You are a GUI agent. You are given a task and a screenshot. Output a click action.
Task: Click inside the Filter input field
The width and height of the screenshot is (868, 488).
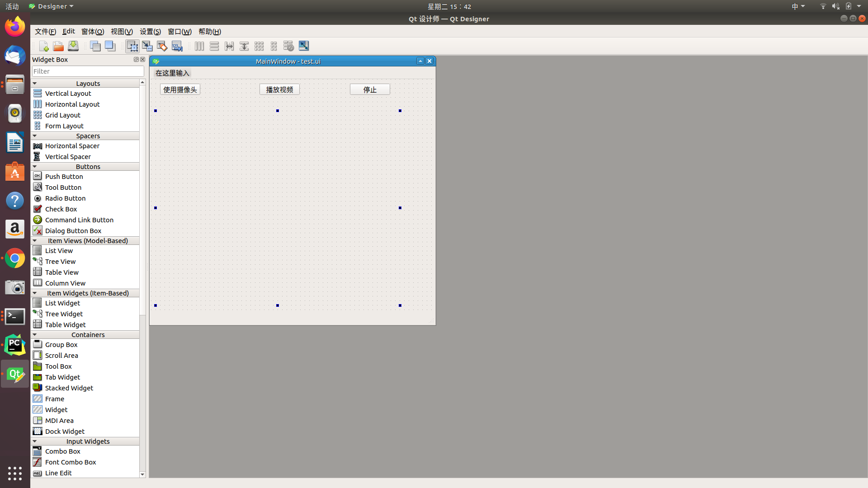[x=88, y=71]
